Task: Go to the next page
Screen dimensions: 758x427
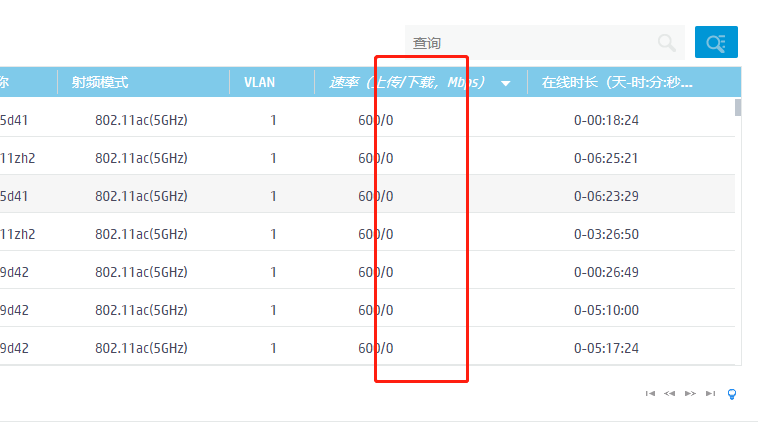Action: point(690,394)
